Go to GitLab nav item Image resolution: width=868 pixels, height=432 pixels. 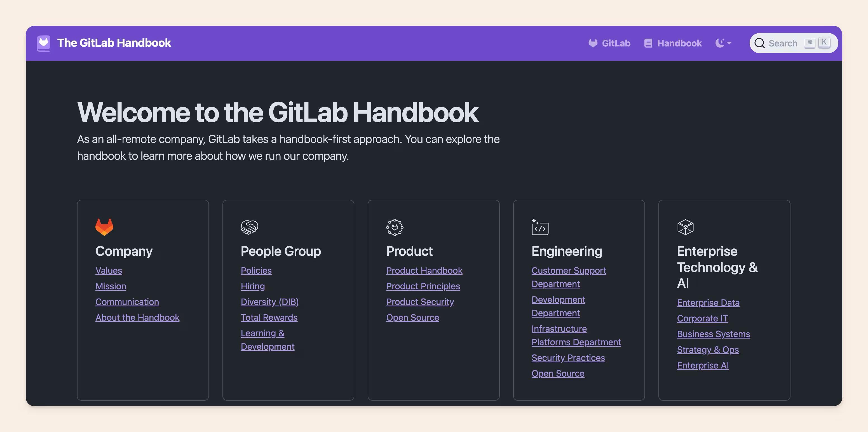coord(609,43)
